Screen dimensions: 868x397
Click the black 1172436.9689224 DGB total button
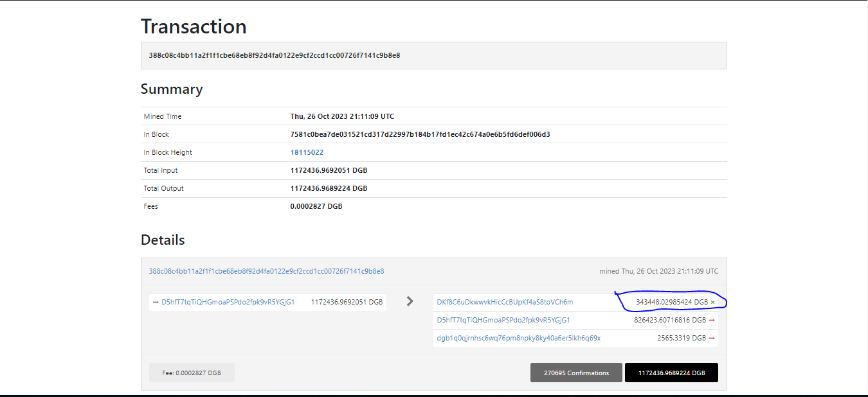coord(671,373)
